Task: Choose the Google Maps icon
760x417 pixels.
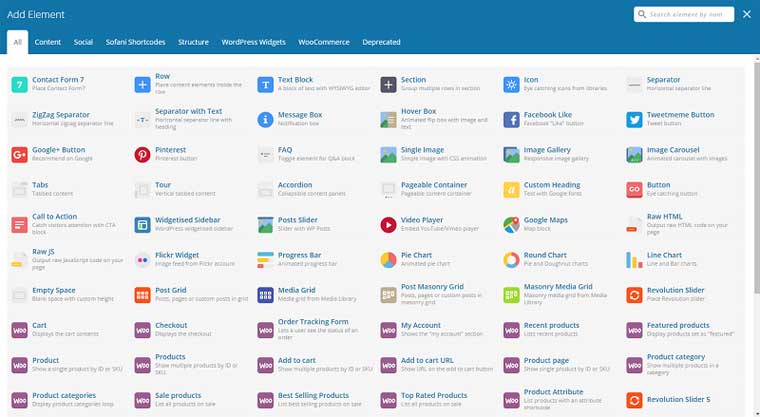Action: pos(511,225)
